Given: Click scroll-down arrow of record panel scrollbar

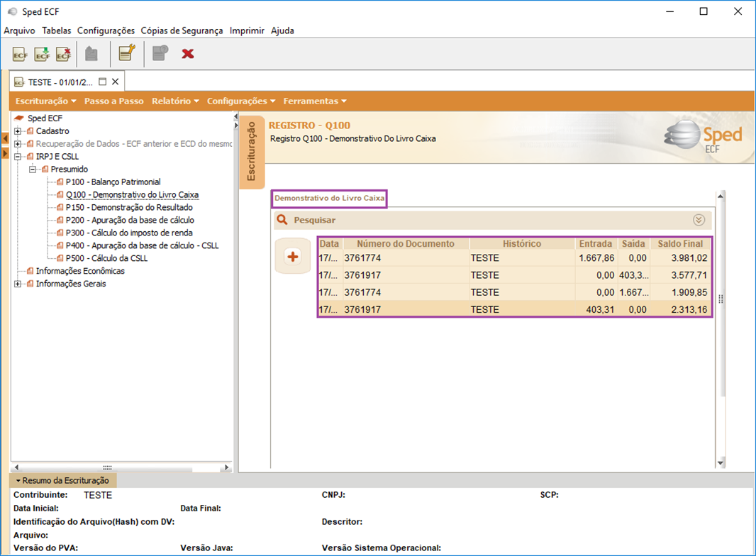Looking at the screenshot, I should point(721,463).
